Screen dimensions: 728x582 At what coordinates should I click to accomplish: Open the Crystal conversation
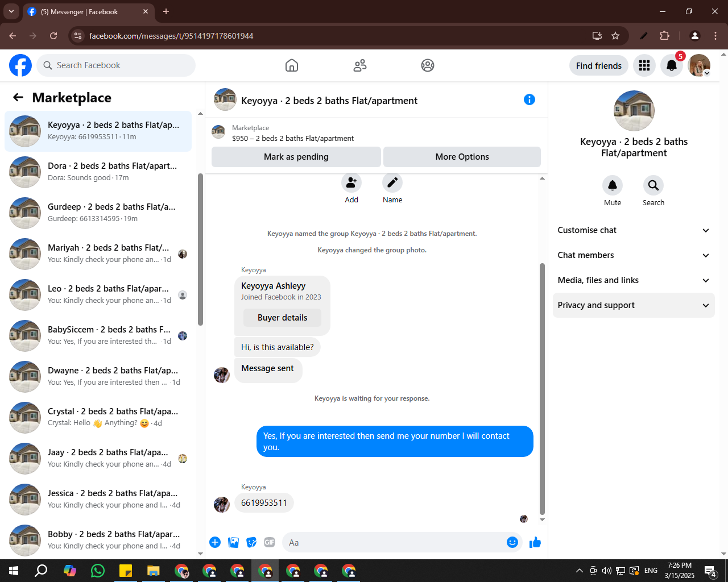(x=98, y=417)
